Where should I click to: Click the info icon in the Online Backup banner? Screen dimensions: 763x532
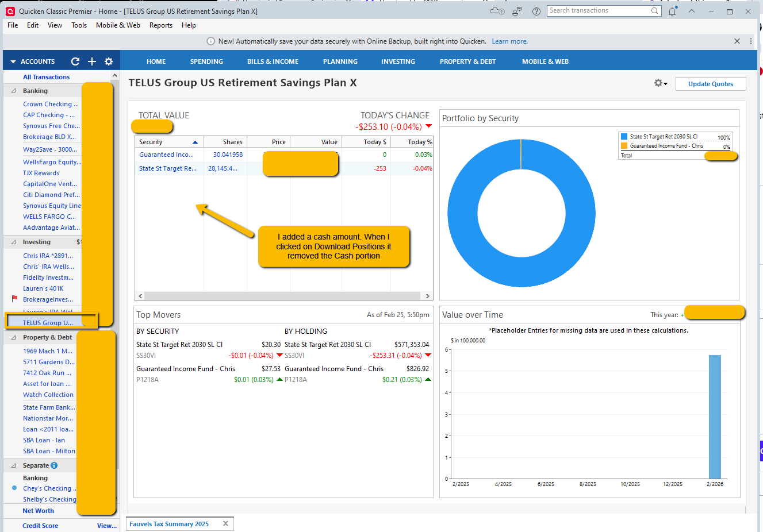[210, 41]
